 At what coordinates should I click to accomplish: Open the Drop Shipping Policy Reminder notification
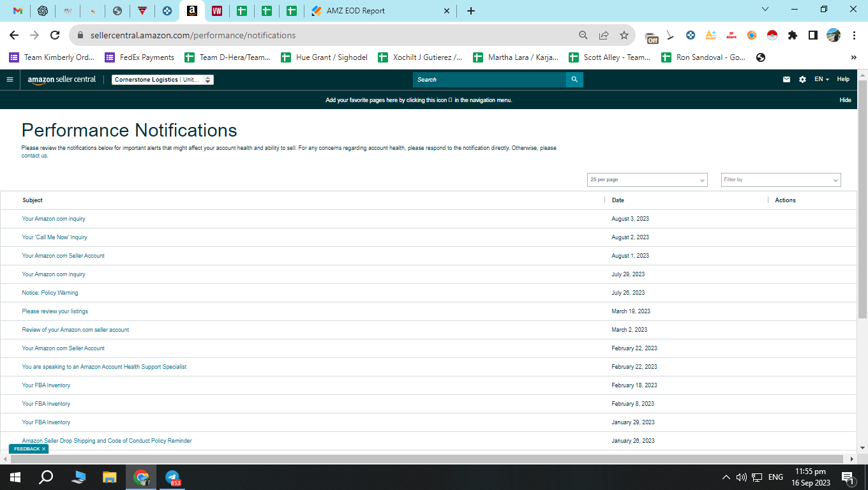107,441
